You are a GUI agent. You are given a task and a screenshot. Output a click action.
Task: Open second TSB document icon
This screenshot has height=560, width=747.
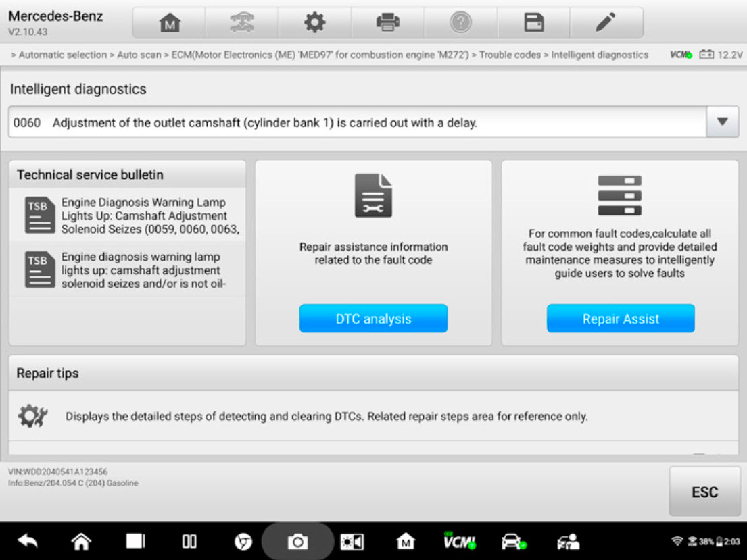click(x=39, y=270)
